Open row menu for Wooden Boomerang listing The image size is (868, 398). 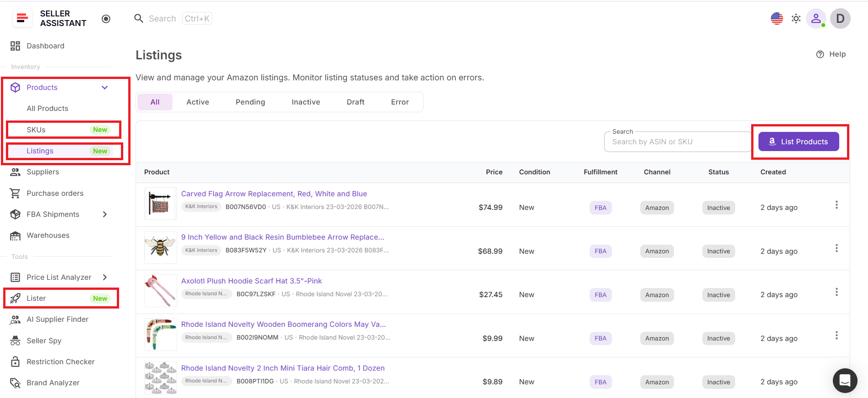[837, 335]
